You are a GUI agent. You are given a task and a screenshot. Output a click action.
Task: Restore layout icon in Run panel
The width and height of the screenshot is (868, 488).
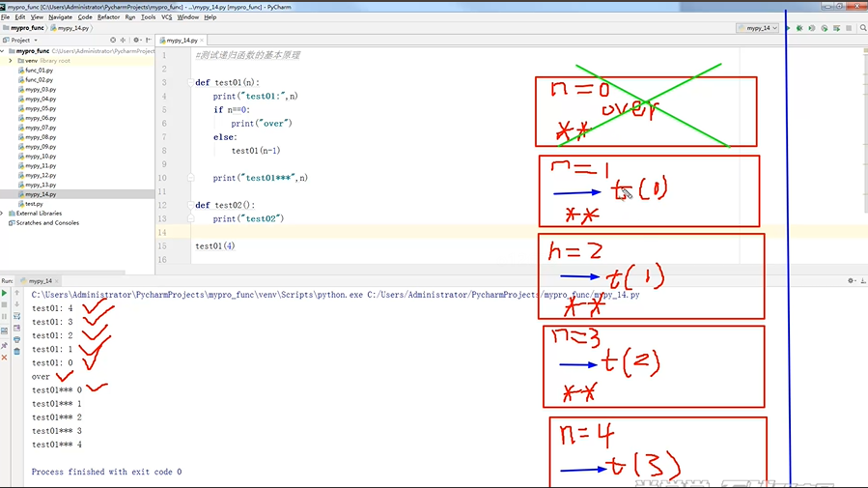click(5, 331)
